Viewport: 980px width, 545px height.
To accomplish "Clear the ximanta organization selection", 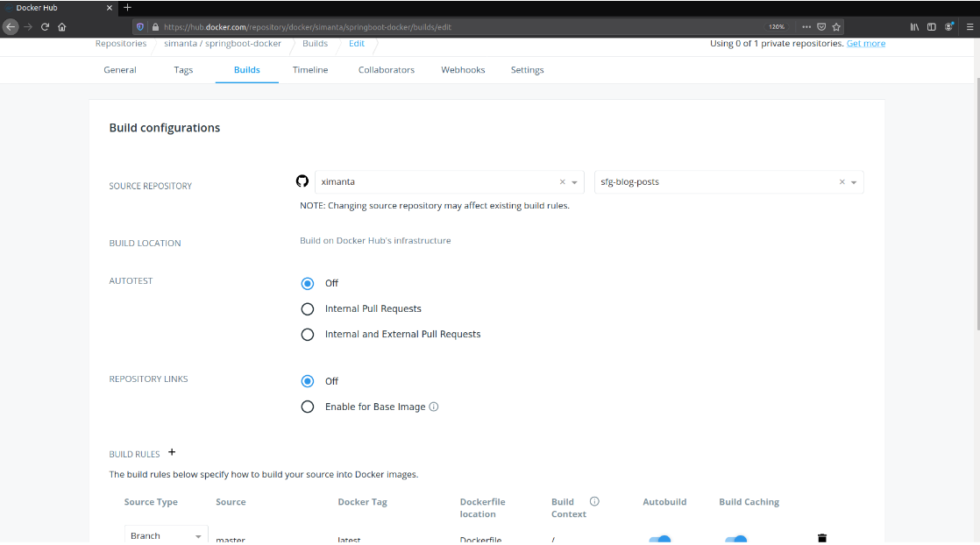I will pos(563,182).
